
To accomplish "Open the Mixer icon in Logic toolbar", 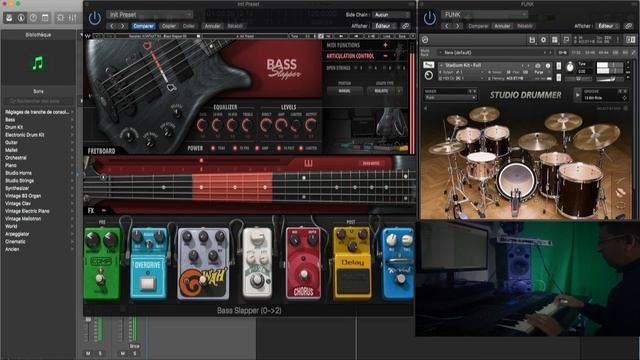I will coord(72,18).
